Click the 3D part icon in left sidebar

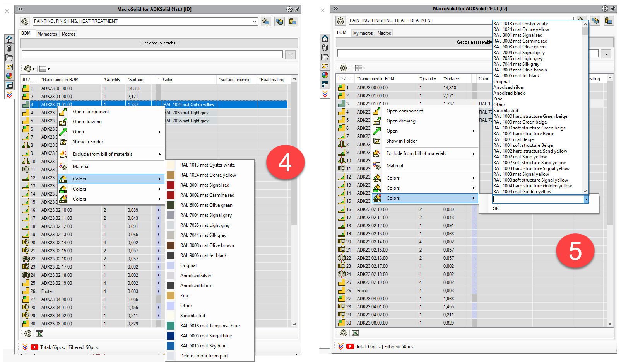tap(9, 48)
